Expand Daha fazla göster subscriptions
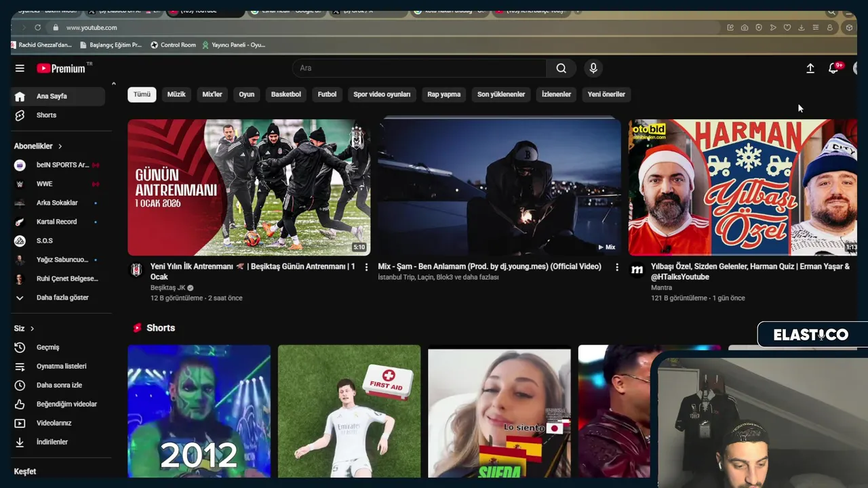The height and width of the screenshot is (488, 868). (59, 298)
